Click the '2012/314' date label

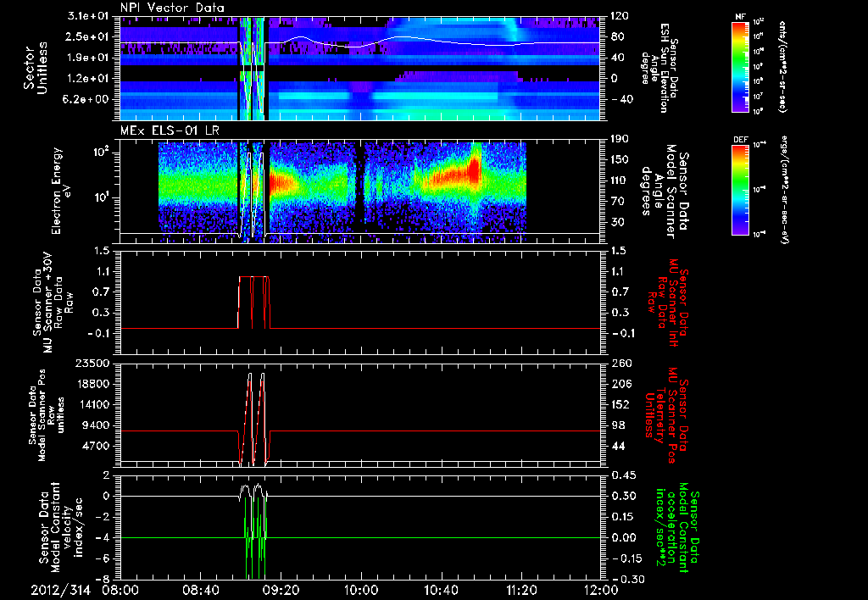[60, 590]
